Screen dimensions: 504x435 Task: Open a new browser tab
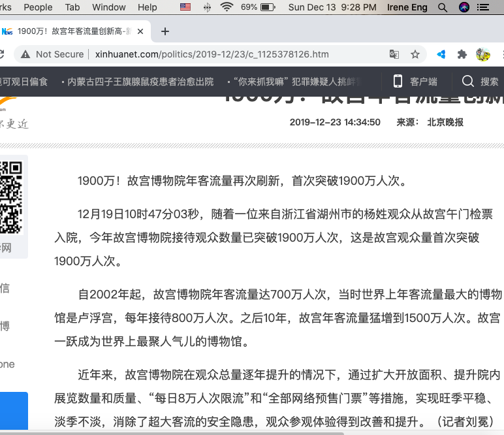pos(165,31)
